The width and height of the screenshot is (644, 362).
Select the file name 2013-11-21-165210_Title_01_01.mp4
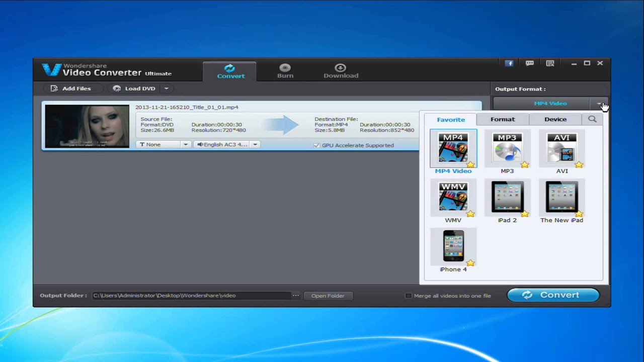point(187,107)
